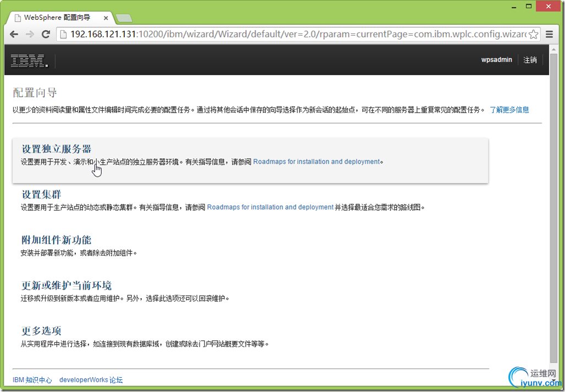565x392 pixels.
Task: Go back with the browser back arrow
Action: (x=14, y=34)
